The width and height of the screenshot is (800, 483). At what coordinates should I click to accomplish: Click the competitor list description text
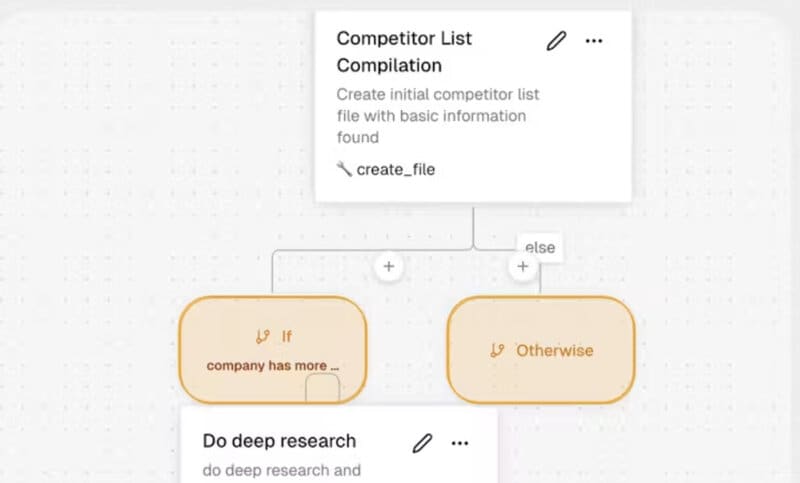point(438,116)
